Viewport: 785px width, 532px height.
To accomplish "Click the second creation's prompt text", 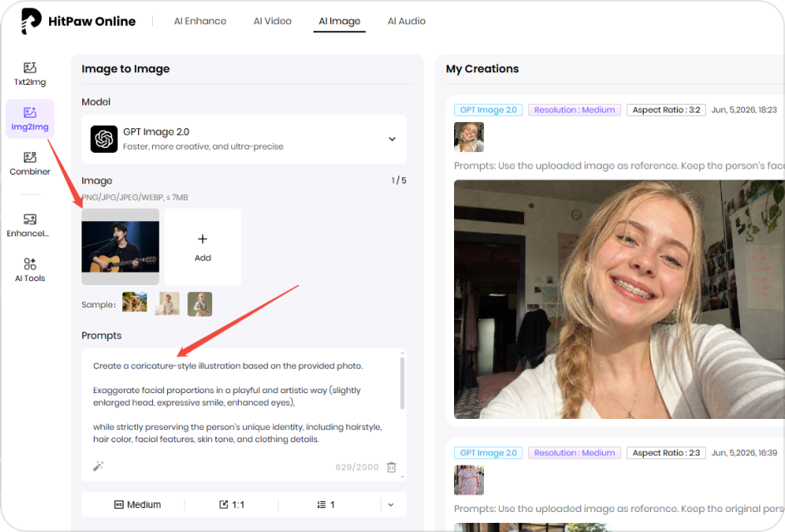I will 620,509.
